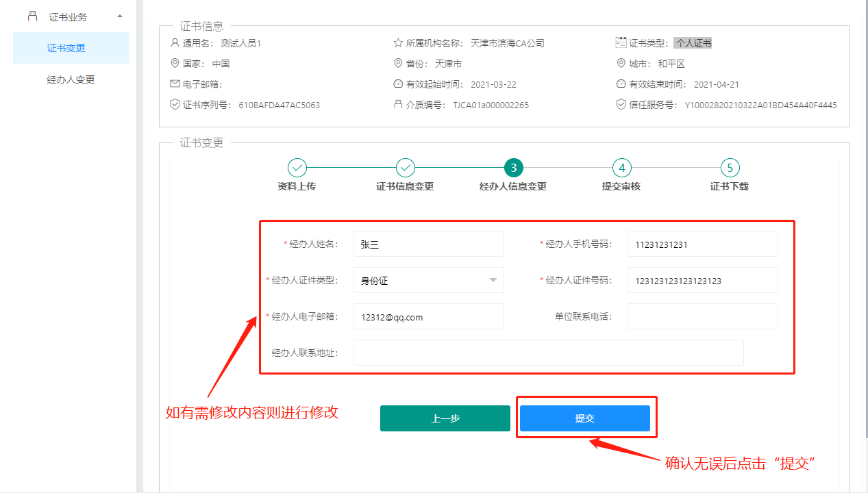Select step 4 提交审核 circle
The height and width of the screenshot is (493, 868).
pos(621,168)
